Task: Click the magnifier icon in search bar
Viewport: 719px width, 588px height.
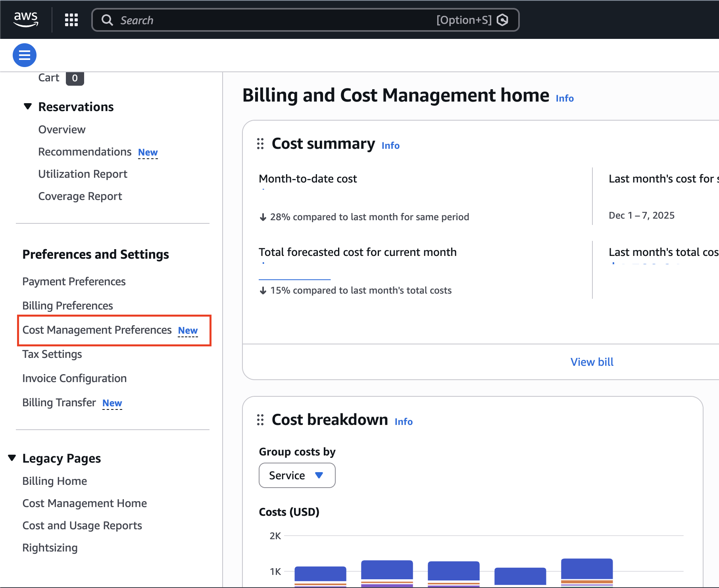Action: (x=107, y=20)
